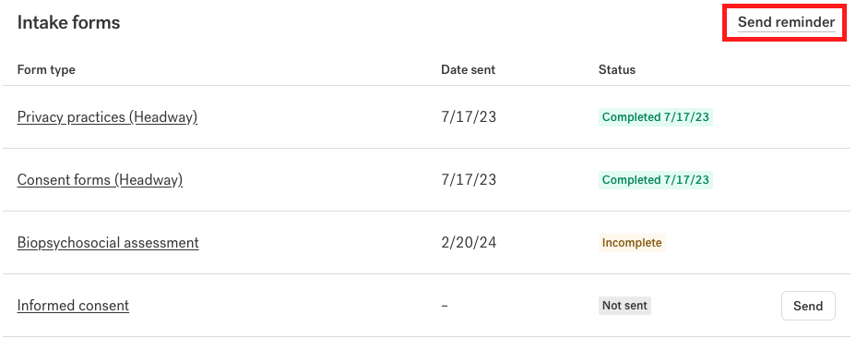Select Consent forms 7/17/23 sent date
Screen dimensions: 868x351
tap(469, 180)
